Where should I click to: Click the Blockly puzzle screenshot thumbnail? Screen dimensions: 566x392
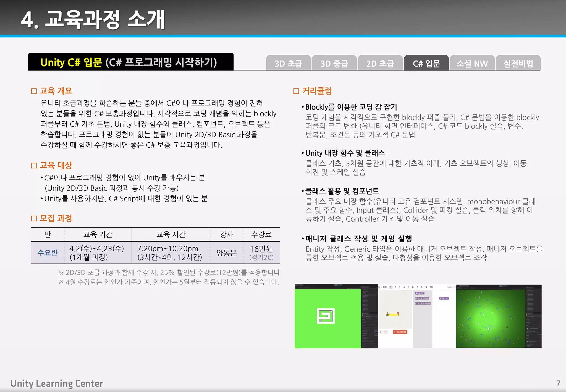click(417, 316)
